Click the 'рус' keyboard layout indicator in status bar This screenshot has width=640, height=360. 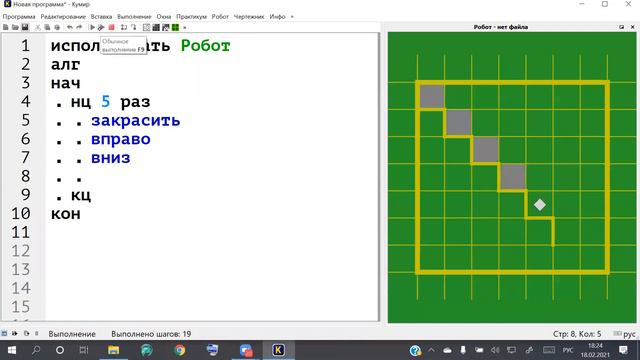[629, 334]
